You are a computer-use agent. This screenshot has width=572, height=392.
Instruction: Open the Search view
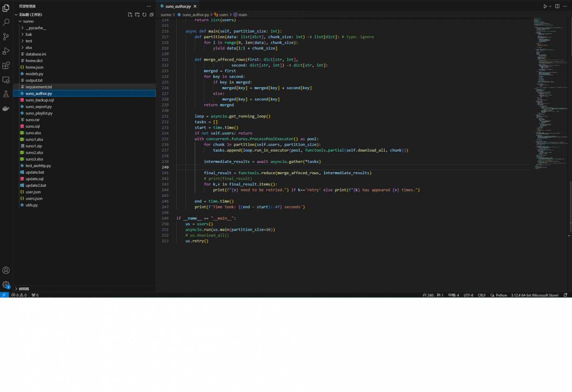coord(6,22)
